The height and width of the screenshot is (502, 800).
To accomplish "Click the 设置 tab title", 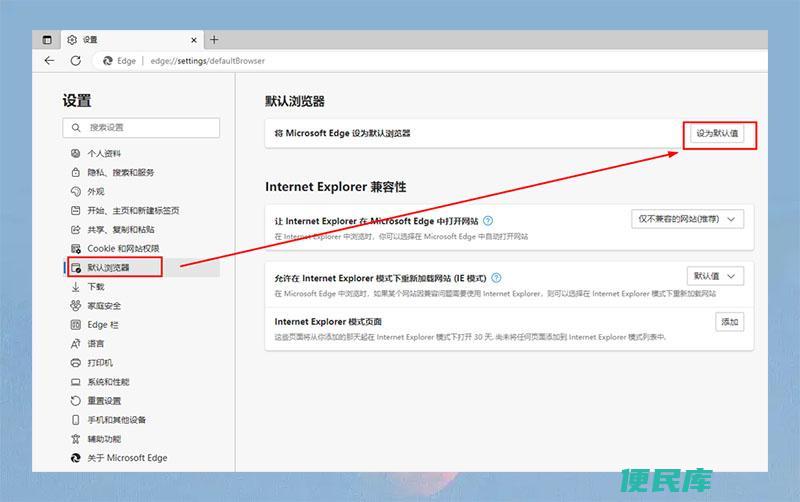I will [x=90, y=40].
